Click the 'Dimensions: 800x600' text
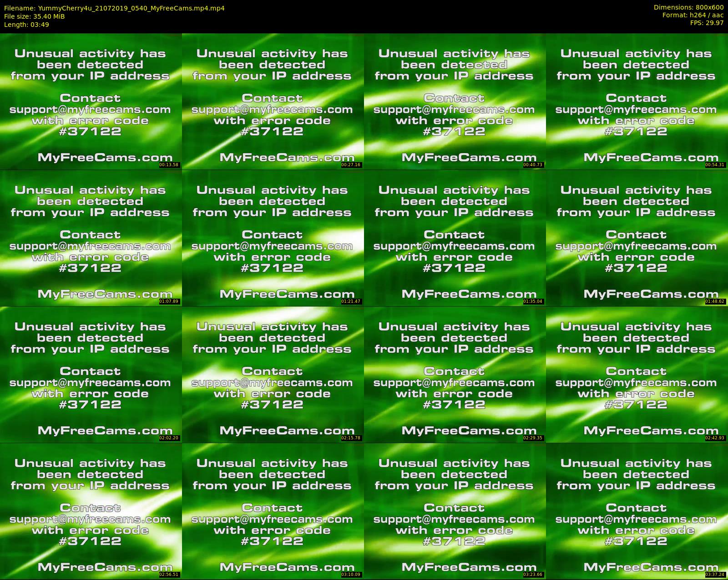This screenshot has height=580, width=728. click(x=688, y=7)
